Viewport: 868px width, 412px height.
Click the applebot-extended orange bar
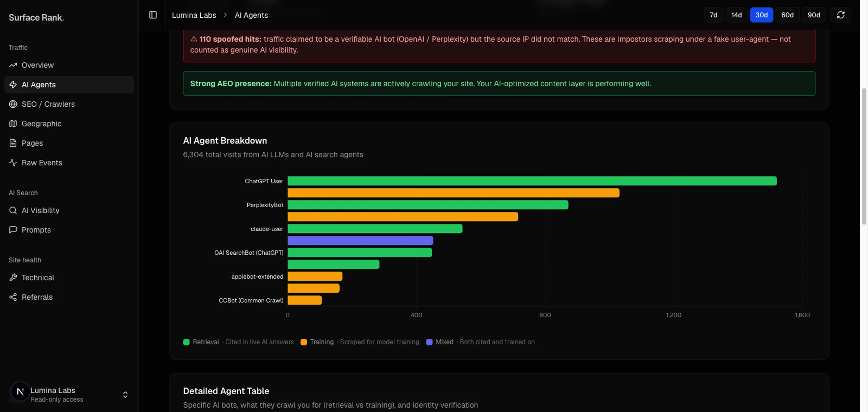coord(315,276)
